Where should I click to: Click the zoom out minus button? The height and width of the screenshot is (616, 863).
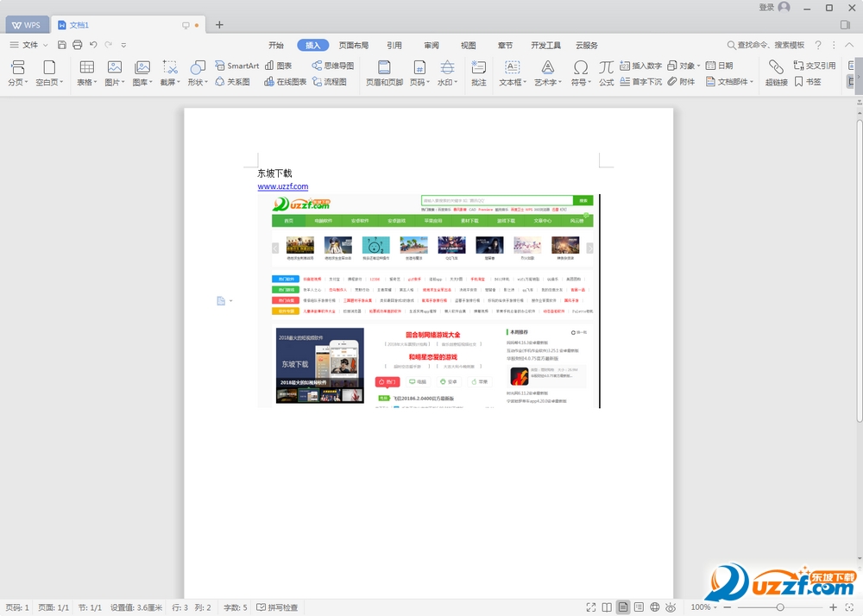coord(727,607)
